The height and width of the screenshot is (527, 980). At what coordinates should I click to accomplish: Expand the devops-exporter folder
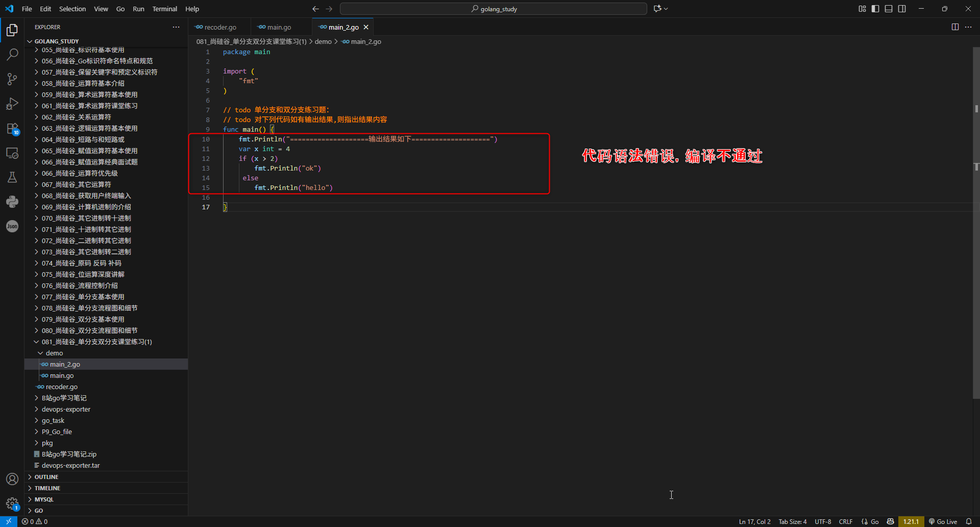106,410
